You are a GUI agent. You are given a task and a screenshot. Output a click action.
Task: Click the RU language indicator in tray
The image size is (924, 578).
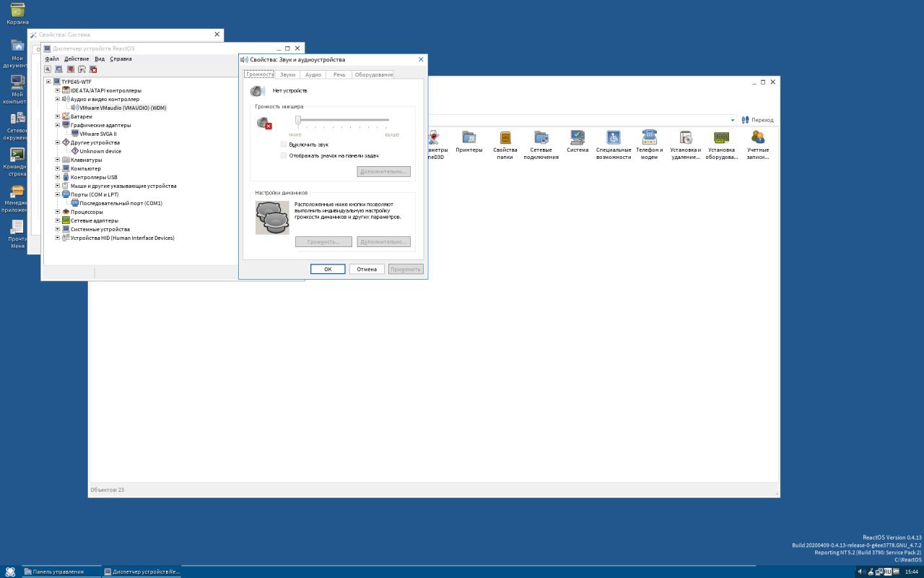coord(888,571)
